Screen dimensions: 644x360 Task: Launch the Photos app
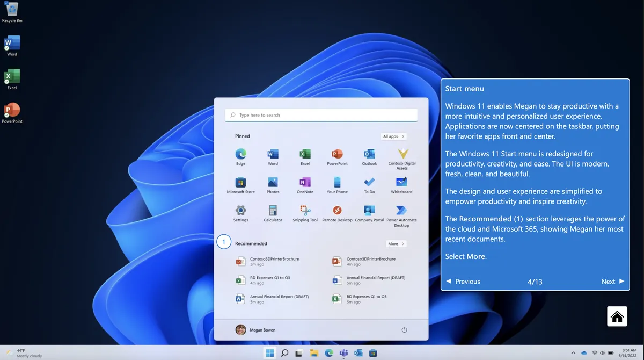pyautogui.click(x=273, y=185)
